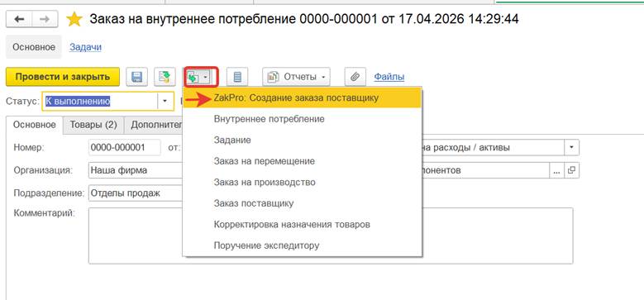Click inside the Комментарий text area
The width and height of the screenshot is (644, 300).
point(331,236)
